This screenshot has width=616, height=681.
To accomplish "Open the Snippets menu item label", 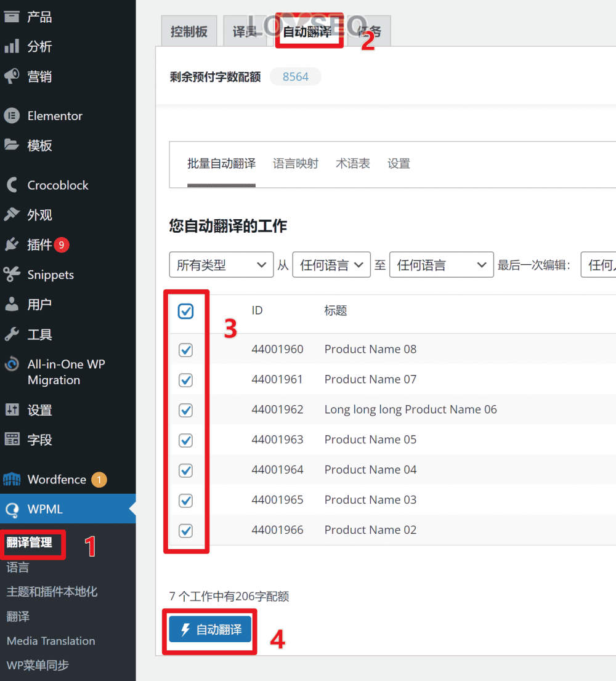I will click(x=51, y=275).
